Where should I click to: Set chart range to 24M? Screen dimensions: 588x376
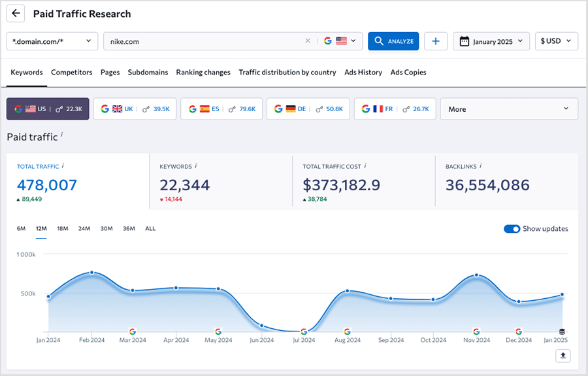[84, 228]
